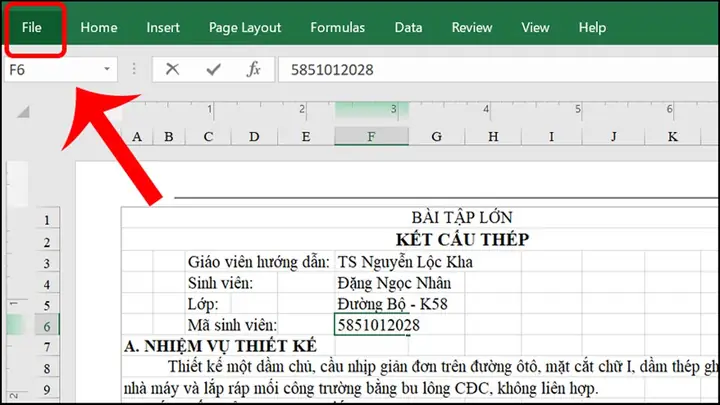
Task: Select the highlighted row 6 header
Action: tap(47, 326)
